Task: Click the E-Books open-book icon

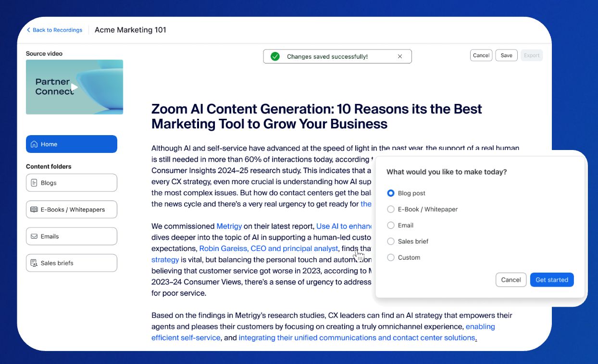Action: [34, 210]
